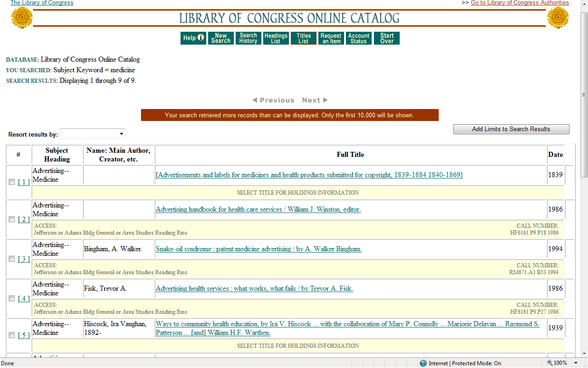
Task: Click record number link [ 5 ]
Action: tap(24, 335)
